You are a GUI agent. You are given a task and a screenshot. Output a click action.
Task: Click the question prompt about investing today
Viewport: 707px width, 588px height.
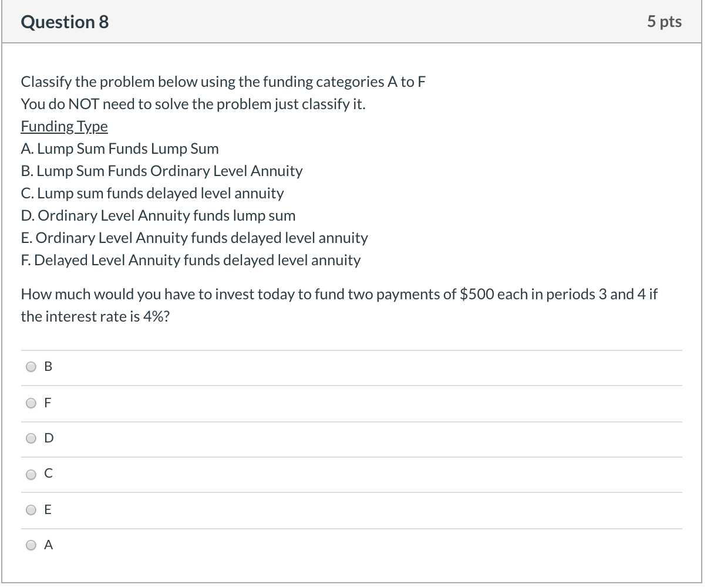tap(339, 305)
